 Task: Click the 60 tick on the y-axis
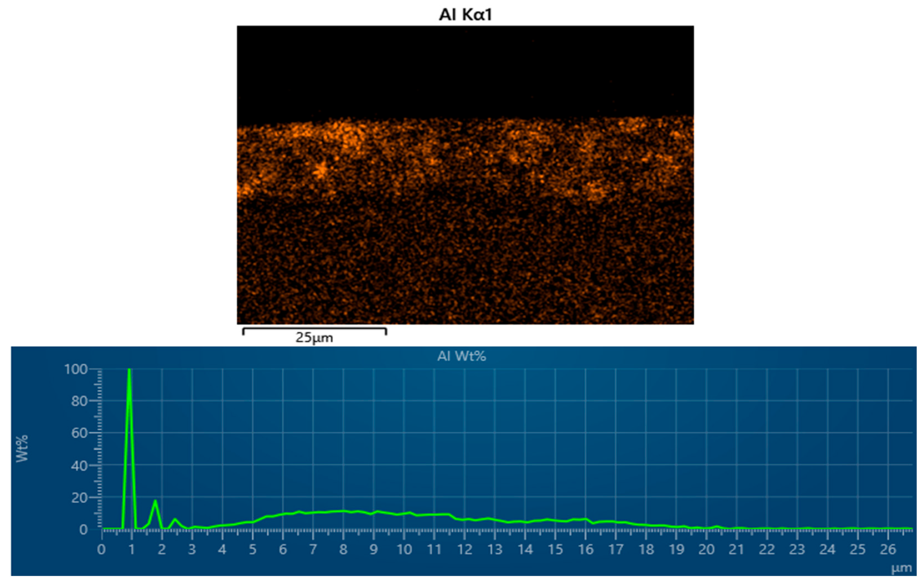(x=79, y=433)
